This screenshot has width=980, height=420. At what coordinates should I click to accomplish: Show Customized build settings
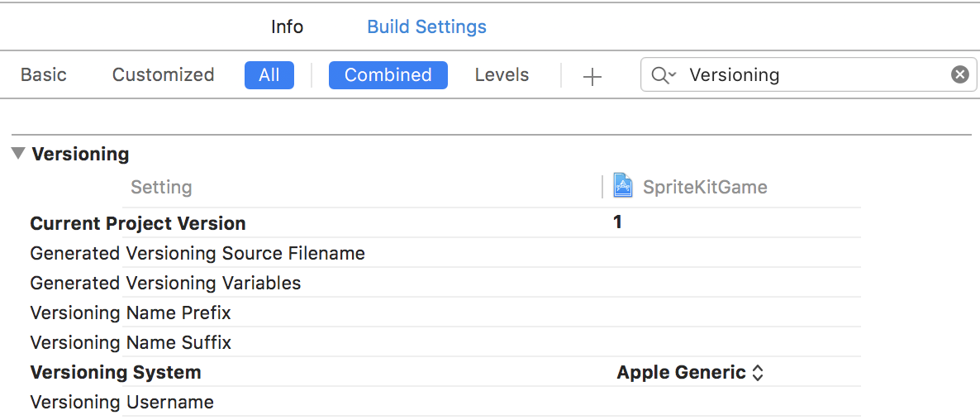click(x=163, y=75)
